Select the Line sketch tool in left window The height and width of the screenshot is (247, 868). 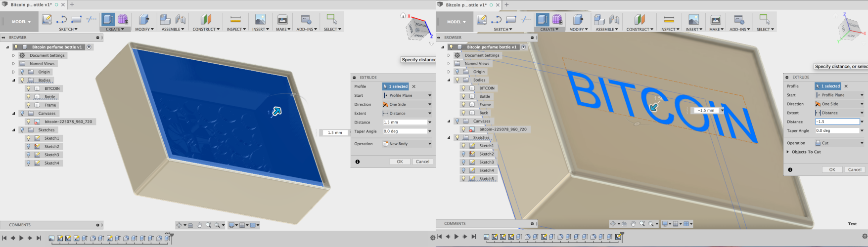[62, 19]
